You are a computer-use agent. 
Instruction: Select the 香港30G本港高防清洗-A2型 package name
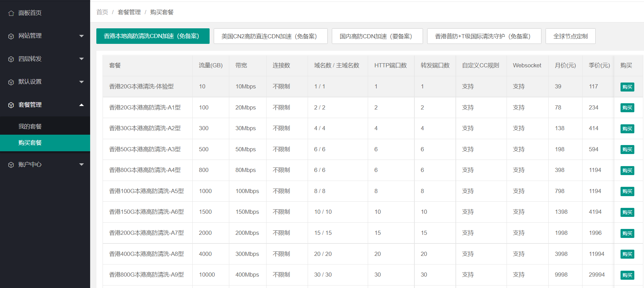pyautogui.click(x=145, y=128)
